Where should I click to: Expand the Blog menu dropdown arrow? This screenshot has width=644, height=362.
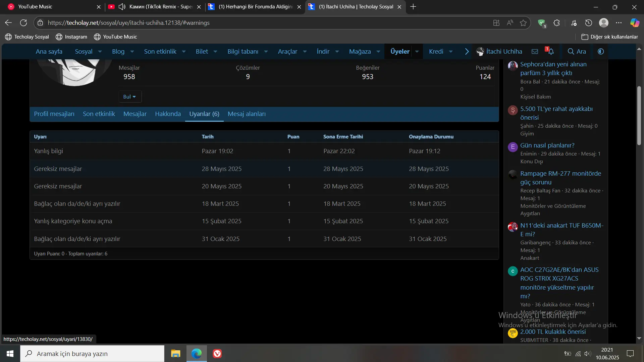[132, 51]
